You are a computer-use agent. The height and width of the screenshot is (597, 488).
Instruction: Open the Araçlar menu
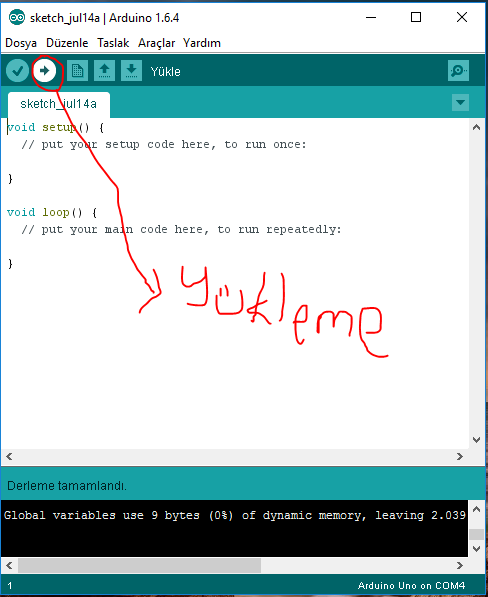coord(156,43)
